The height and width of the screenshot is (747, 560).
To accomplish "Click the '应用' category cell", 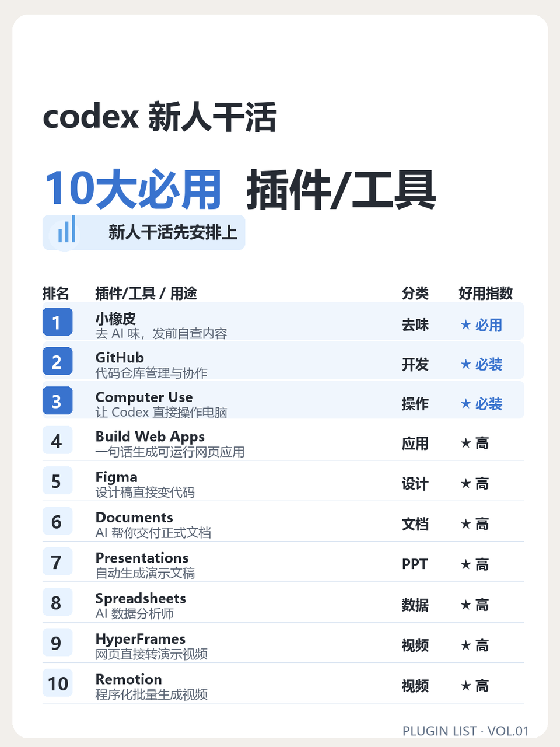I will click(x=415, y=444).
